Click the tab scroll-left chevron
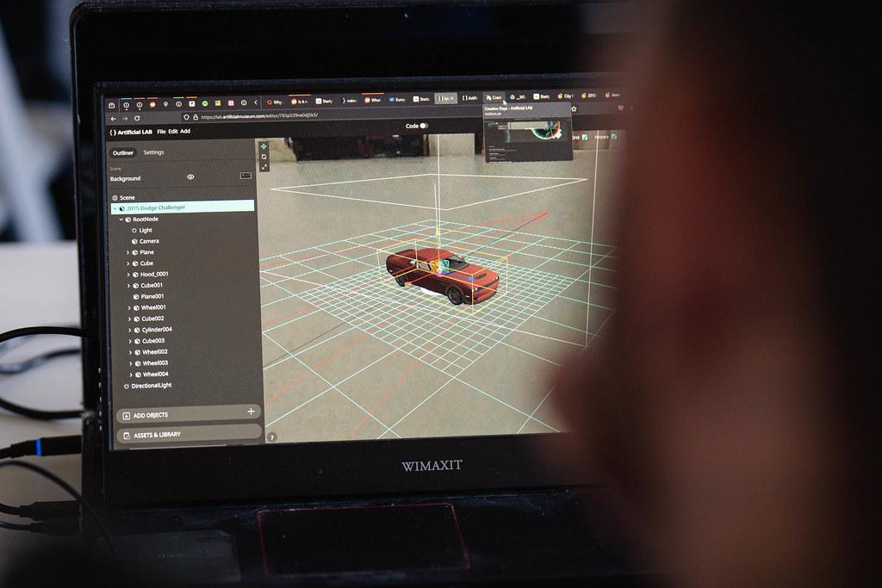Image resolution: width=882 pixels, height=588 pixels. (x=256, y=102)
